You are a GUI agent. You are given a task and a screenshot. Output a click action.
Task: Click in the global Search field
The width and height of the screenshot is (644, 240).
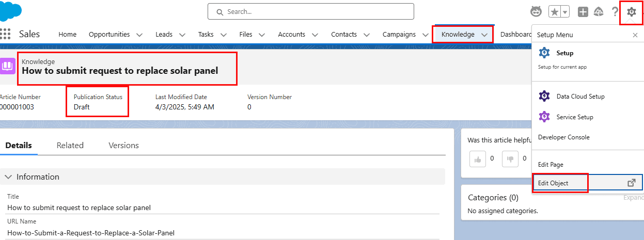tap(310, 11)
